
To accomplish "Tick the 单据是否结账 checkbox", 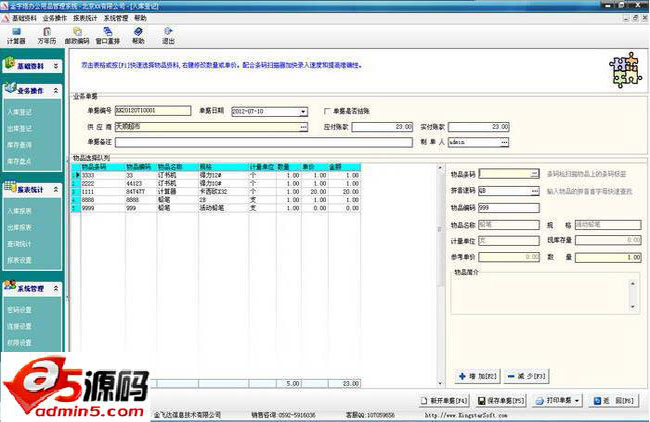I will click(x=327, y=111).
